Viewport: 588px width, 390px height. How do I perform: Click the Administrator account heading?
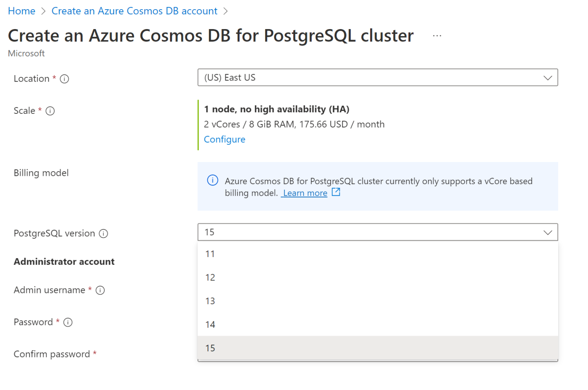[64, 262]
